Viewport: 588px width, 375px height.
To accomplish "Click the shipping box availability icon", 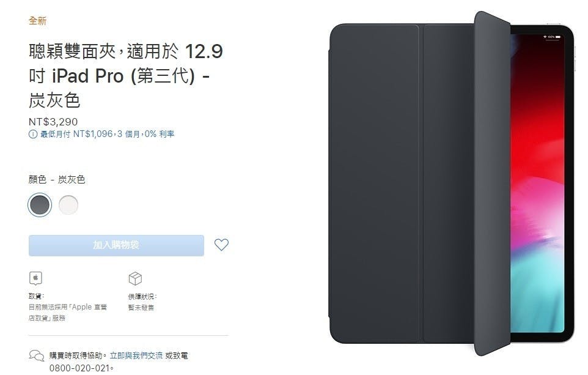I will (135, 278).
